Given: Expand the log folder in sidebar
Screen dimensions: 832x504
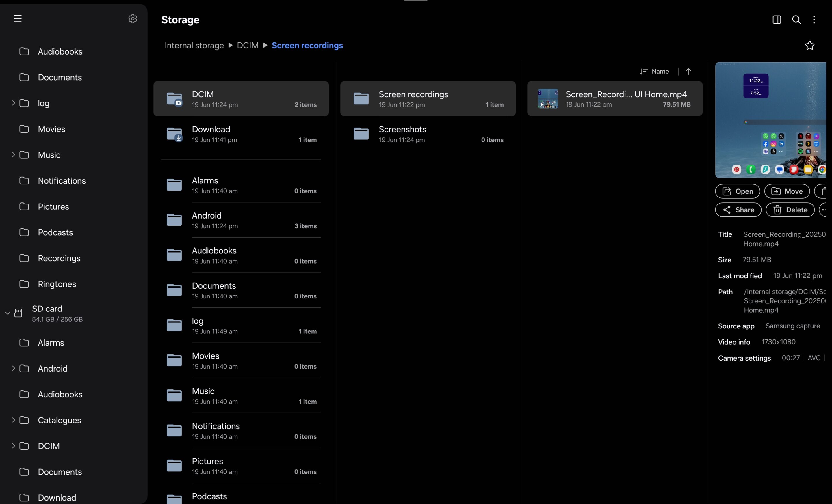Looking at the screenshot, I should pyautogui.click(x=13, y=103).
